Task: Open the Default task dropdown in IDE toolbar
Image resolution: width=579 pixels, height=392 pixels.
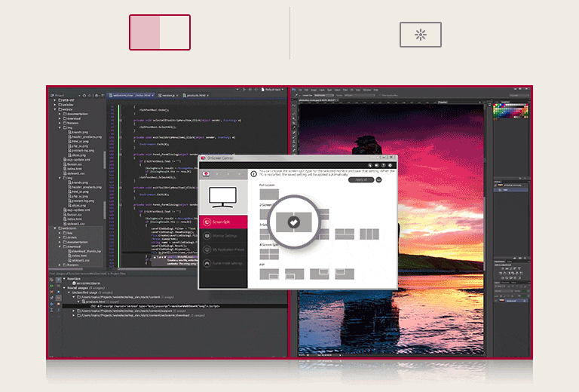Action: point(271,90)
